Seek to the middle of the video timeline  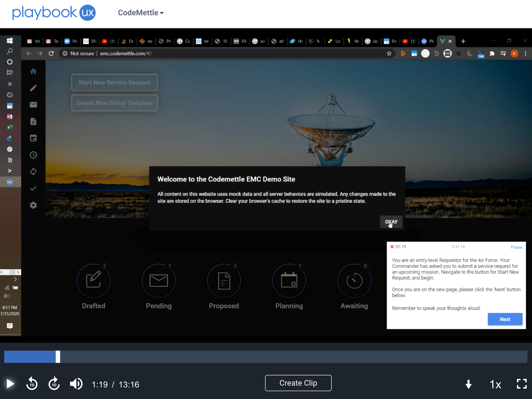tap(266, 357)
